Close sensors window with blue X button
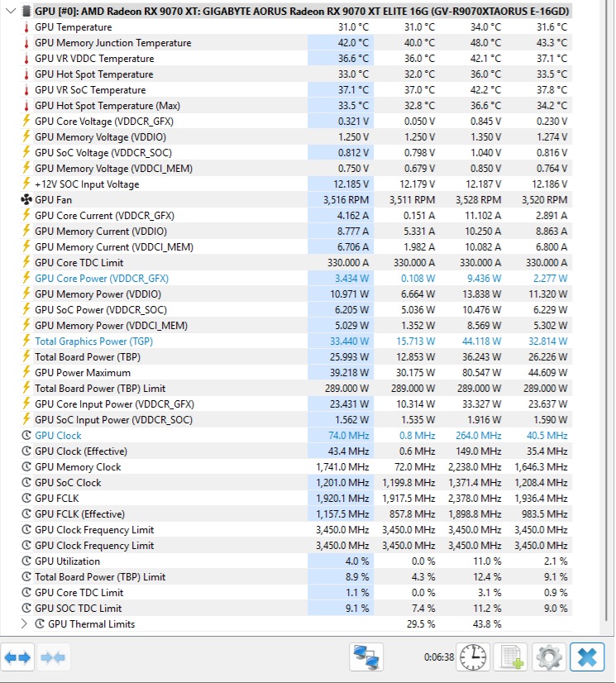 point(587,657)
